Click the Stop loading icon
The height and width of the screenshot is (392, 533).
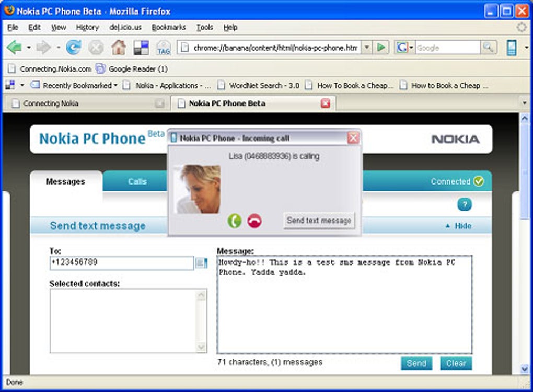96,47
